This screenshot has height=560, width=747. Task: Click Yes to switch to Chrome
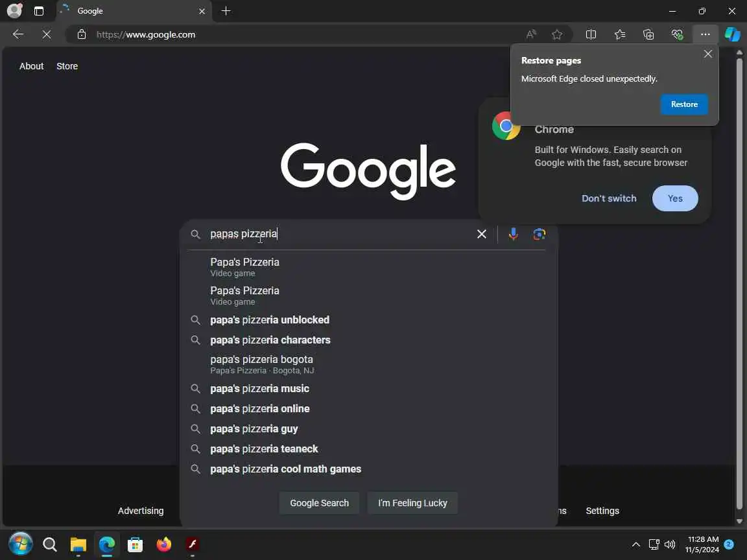pos(675,198)
